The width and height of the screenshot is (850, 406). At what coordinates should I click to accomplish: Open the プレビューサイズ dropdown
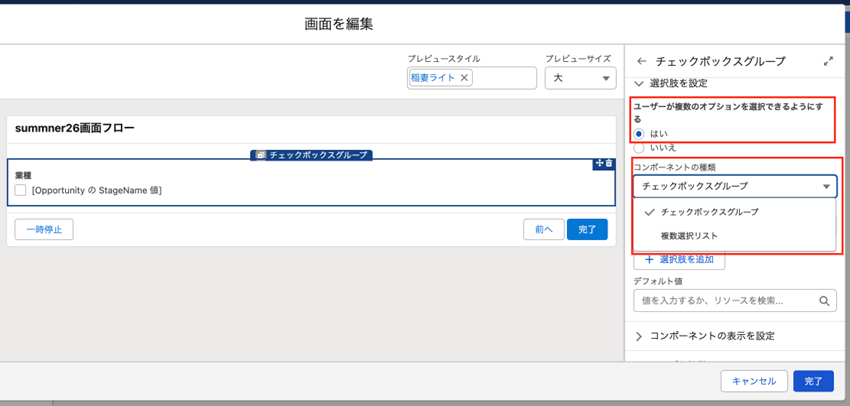(580, 78)
